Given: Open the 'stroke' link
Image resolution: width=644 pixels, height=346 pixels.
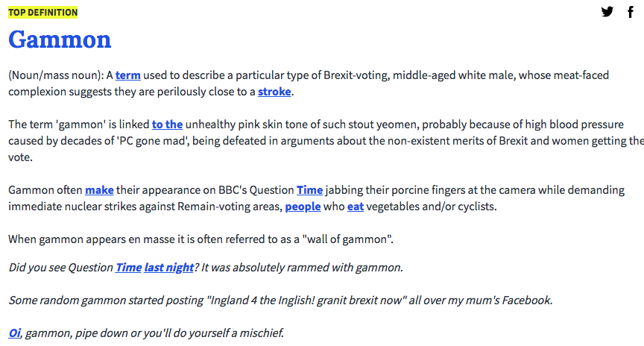Looking at the screenshot, I should [275, 92].
